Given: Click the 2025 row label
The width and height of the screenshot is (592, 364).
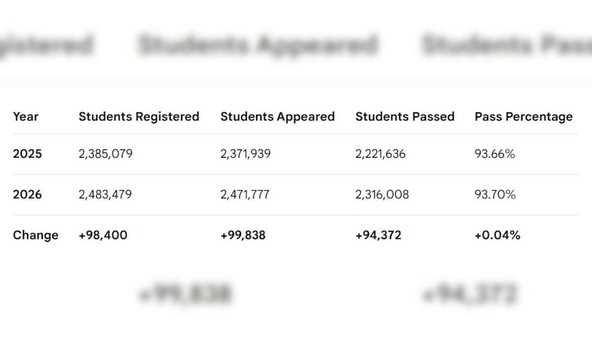Looking at the screenshot, I should (x=28, y=154).
